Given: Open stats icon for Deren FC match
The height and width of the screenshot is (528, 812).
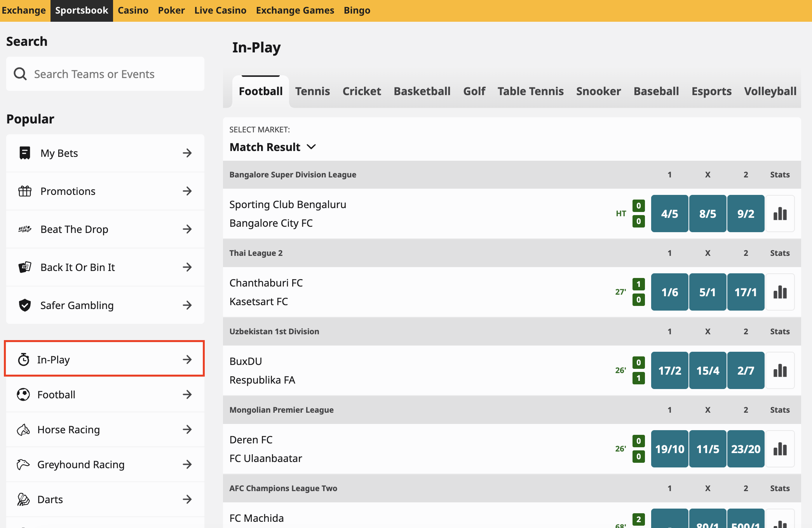Looking at the screenshot, I should pyautogui.click(x=780, y=449).
